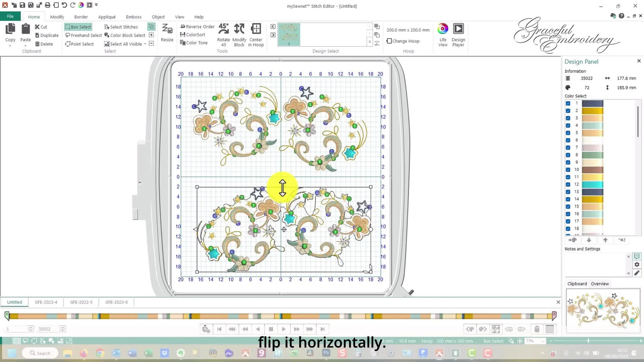Click the edit notes pencil icon
The image size is (644, 362).
pos(637,273)
